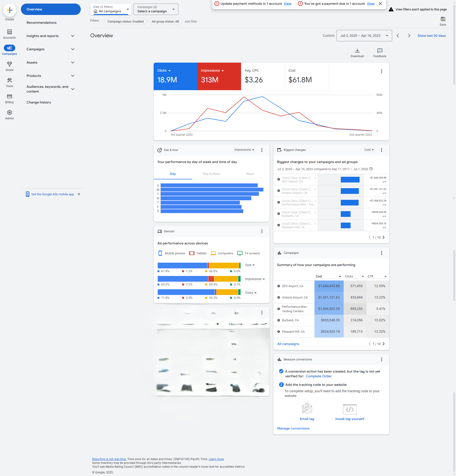Go to next page of Biggest changes
This screenshot has width=456, height=476.
384,237
